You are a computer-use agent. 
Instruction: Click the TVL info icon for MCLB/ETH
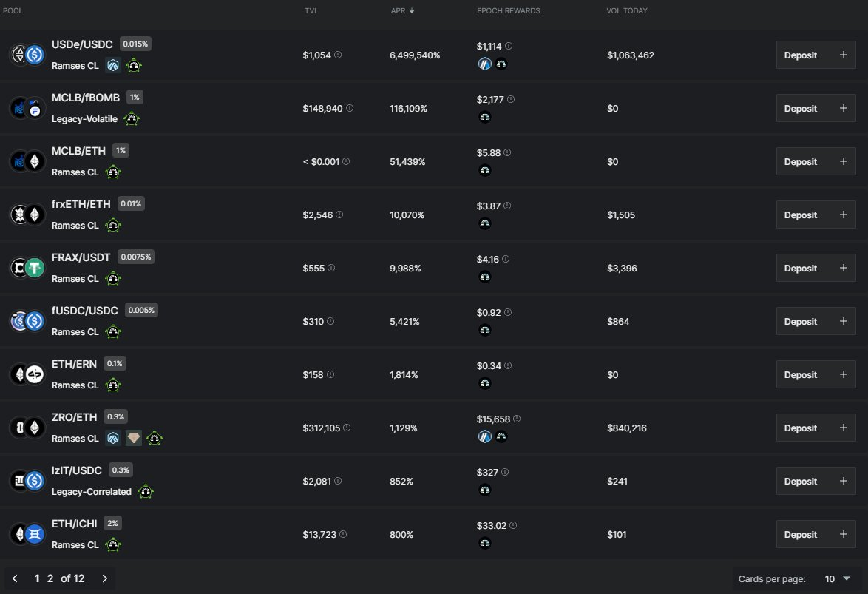[x=346, y=162]
